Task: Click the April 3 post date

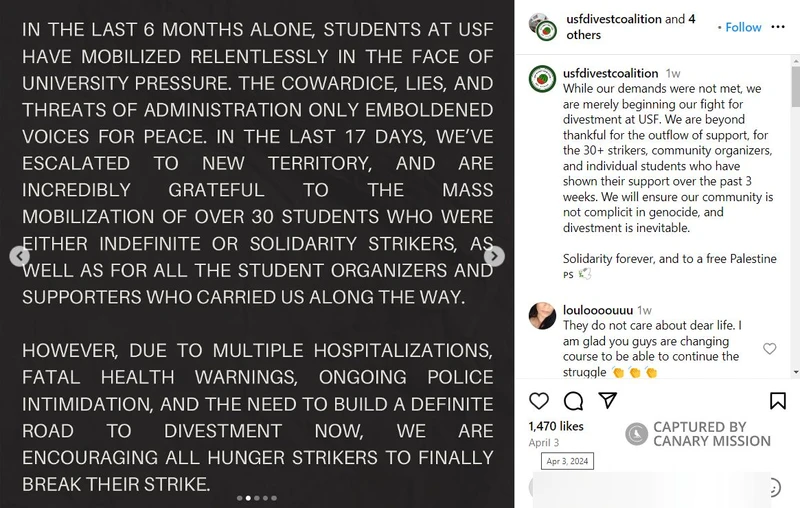Action: tap(543, 442)
